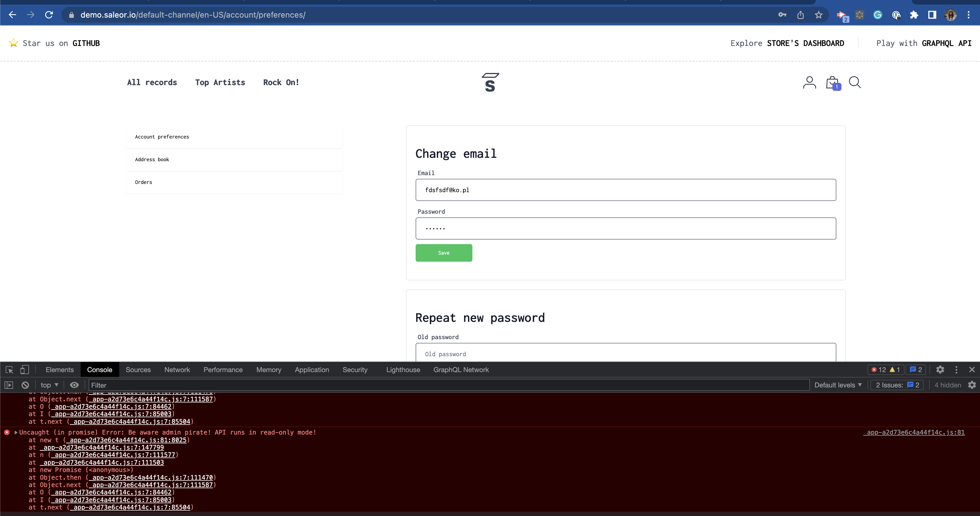Create a live expression with the eye icon

pos(74,385)
